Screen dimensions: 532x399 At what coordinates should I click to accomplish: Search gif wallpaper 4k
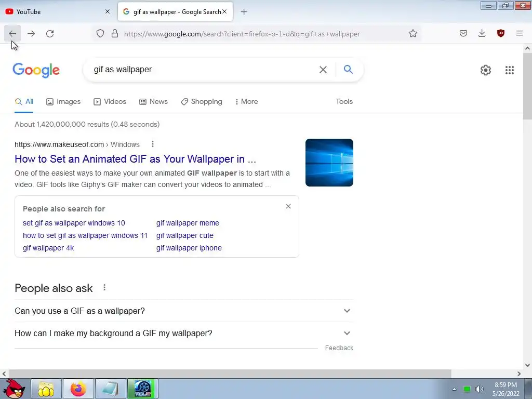[48, 248]
